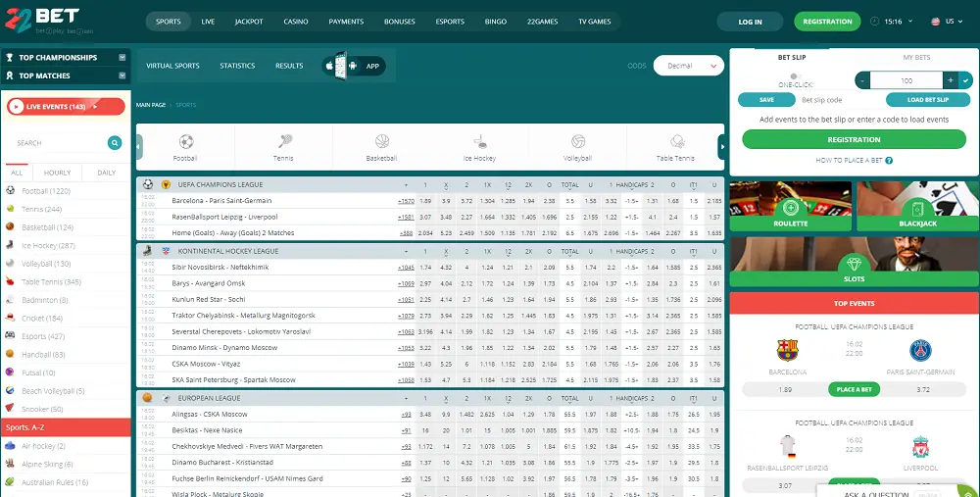Click the US flag icon
Image resolution: width=980 pixels, height=497 pixels.
click(x=935, y=22)
